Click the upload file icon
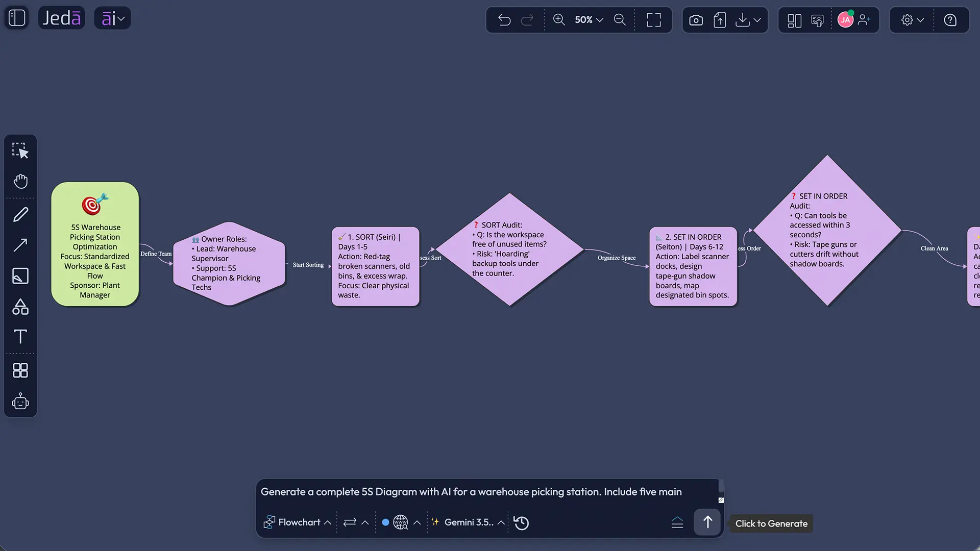980x551 pixels. [720, 20]
